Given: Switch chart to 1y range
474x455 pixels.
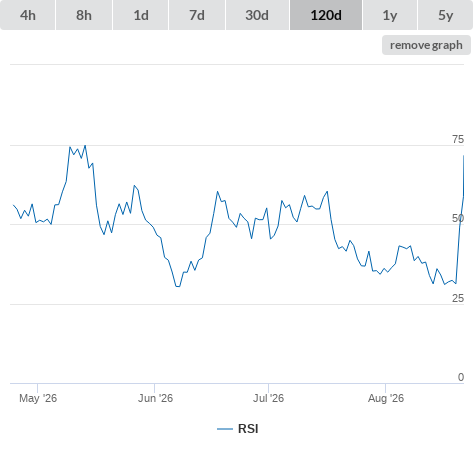Looking at the screenshot, I should pos(390,15).
